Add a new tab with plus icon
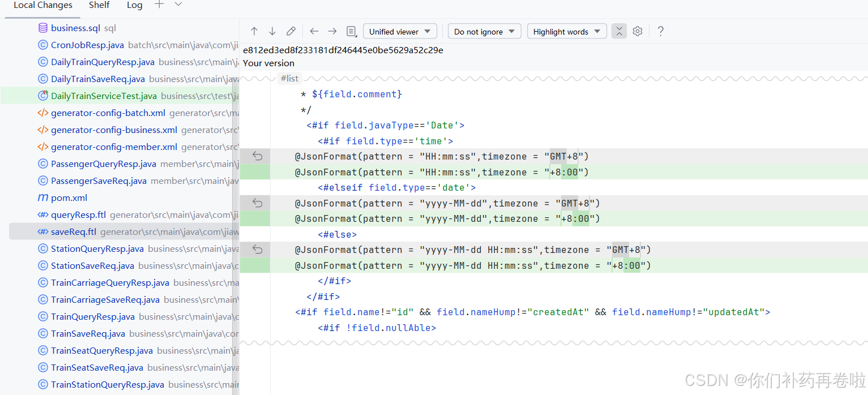 click(160, 5)
